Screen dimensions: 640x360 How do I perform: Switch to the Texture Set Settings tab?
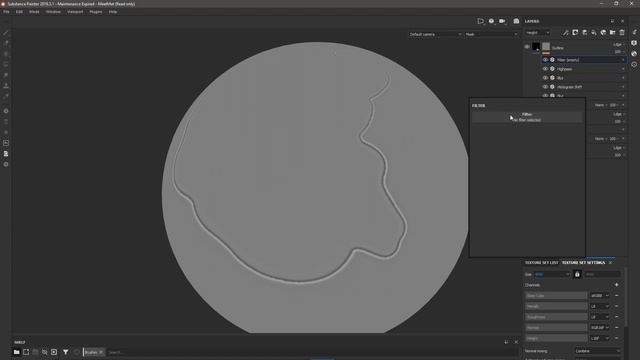583,263
